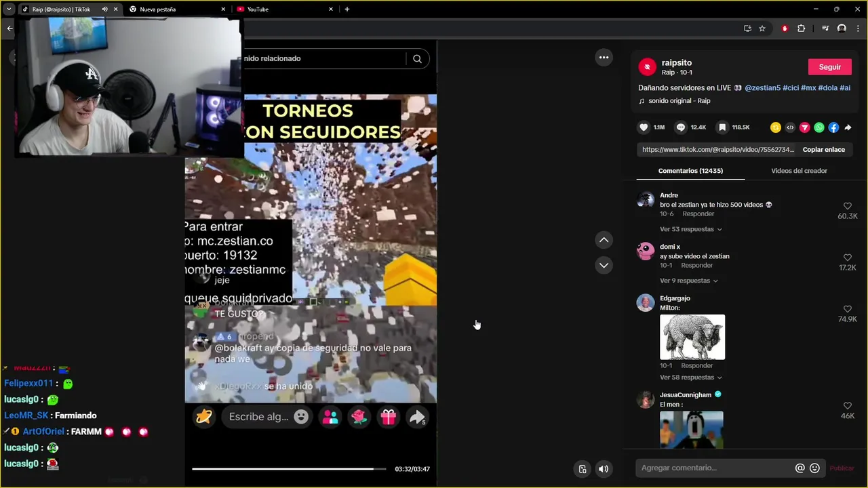Click the red ad-blocker extension icon
The height and width of the screenshot is (488, 868).
(x=785, y=28)
